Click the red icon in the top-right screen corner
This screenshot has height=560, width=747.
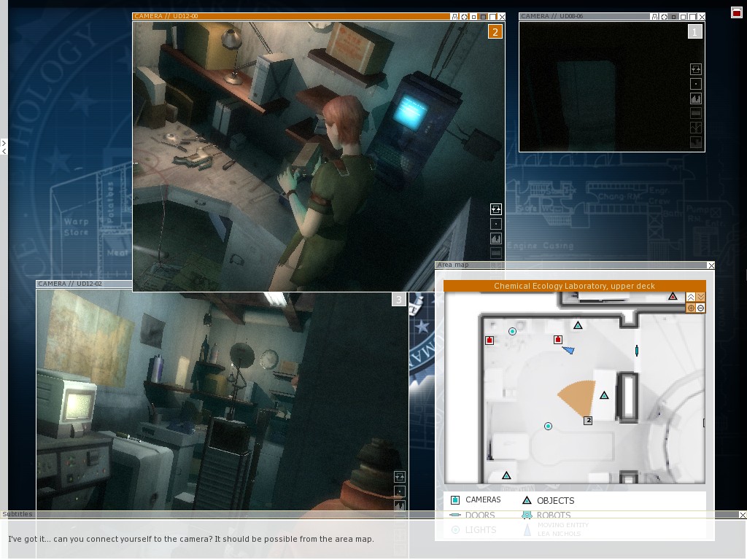tap(736, 12)
